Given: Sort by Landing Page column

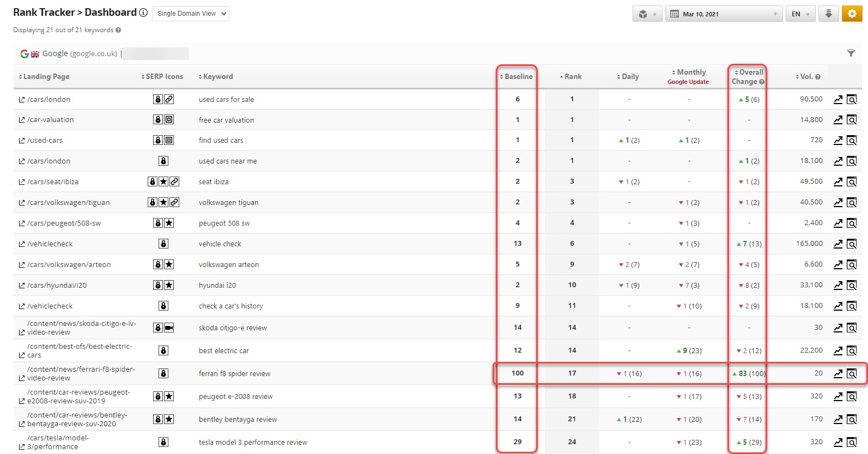Looking at the screenshot, I should 44,77.
